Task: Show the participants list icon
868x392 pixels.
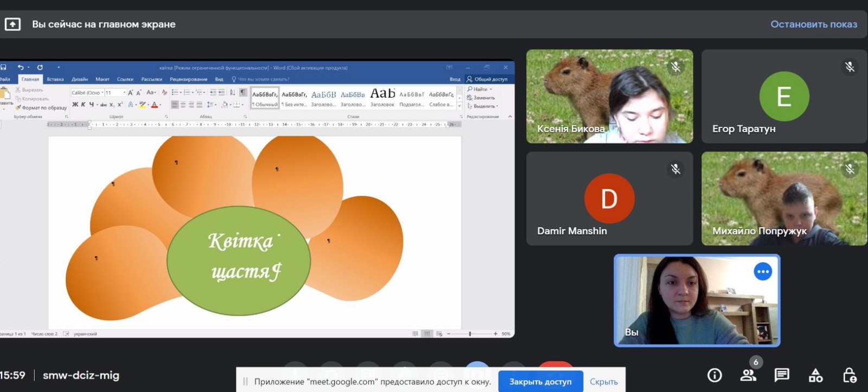Action: tap(748, 375)
